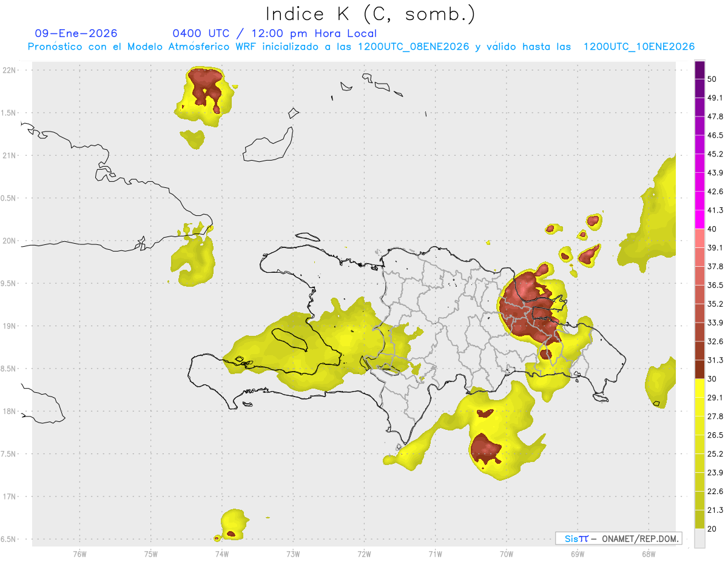Click the color bar value '41.3'
The width and height of the screenshot is (728, 562).
pos(715,210)
